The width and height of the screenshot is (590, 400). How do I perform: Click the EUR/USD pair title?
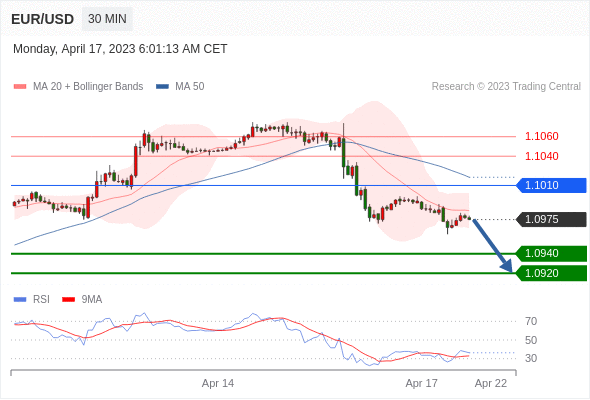pyautogui.click(x=43, y=19)
